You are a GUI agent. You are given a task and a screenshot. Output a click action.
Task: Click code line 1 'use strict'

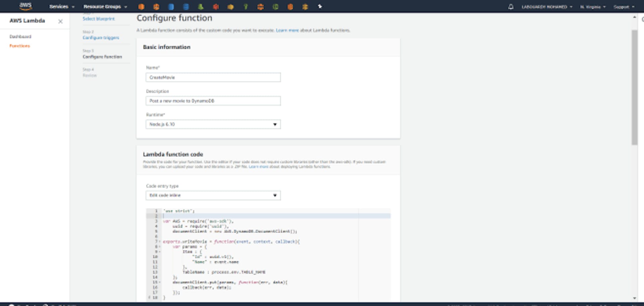[x=179, y=211]
